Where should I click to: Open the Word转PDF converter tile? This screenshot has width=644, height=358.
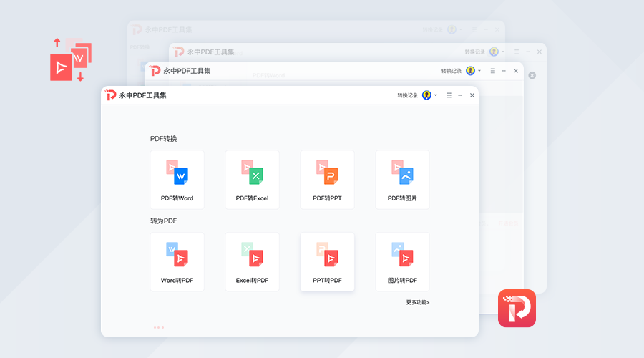coord(177,262)
